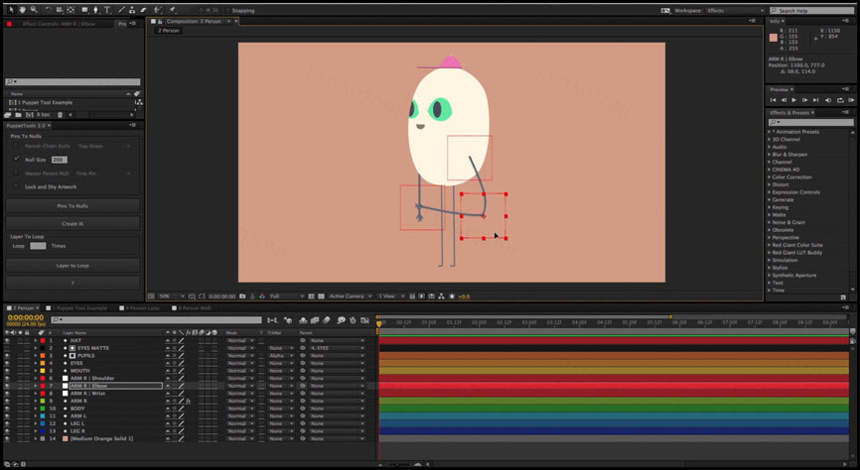The width and height of the screenshot is (860, 470).
Task: Click the HAT layer red label swatch
Action: [42, 341]
